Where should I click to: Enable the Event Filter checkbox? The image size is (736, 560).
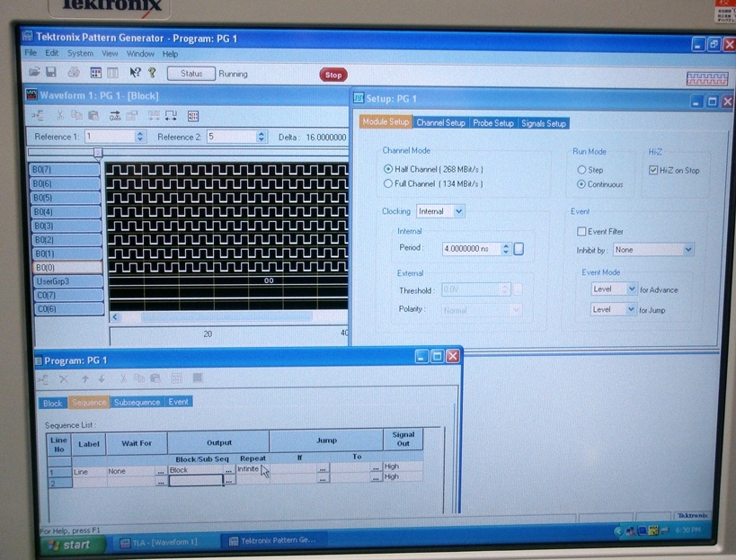[x=581, y=231]
